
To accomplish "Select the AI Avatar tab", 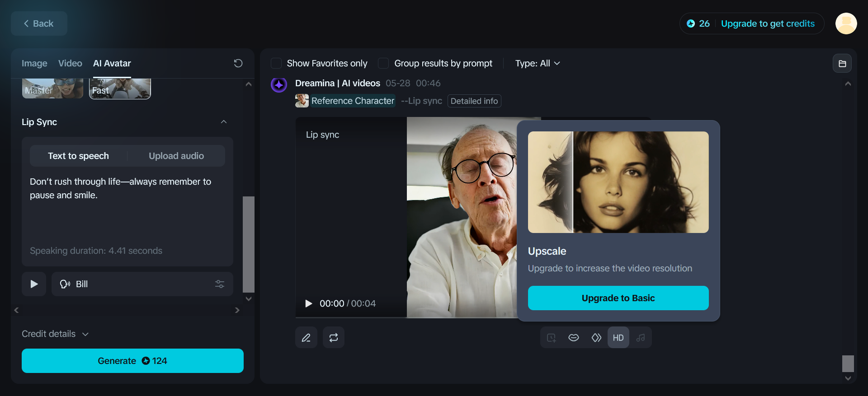I will pos(112,63).
